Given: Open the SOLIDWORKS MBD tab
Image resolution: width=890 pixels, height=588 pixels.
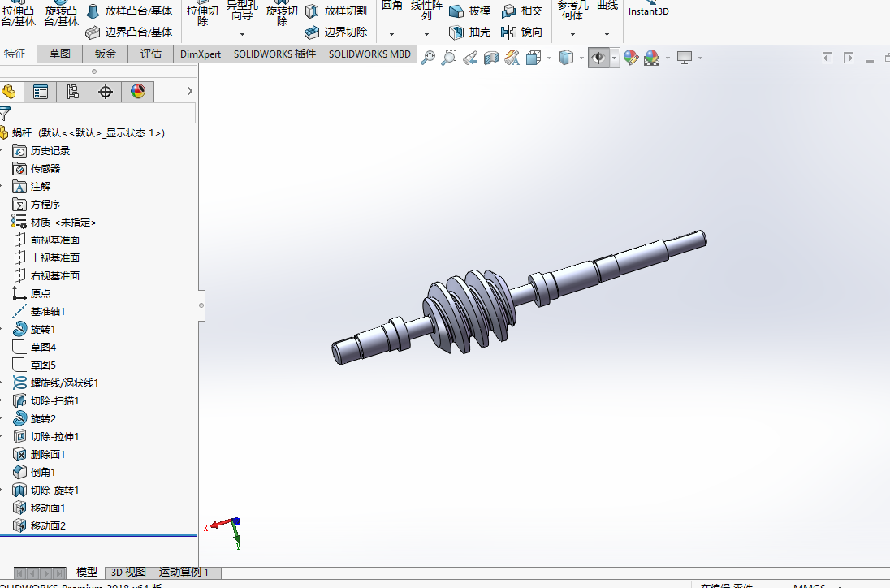Looking at the screenshot, I should [369, 54].
